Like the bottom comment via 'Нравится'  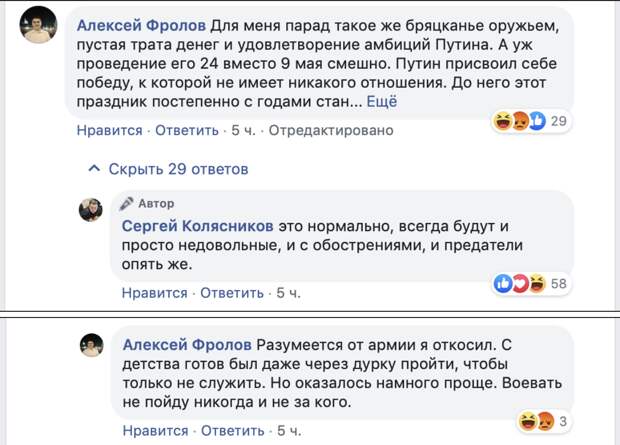[155, 430]
